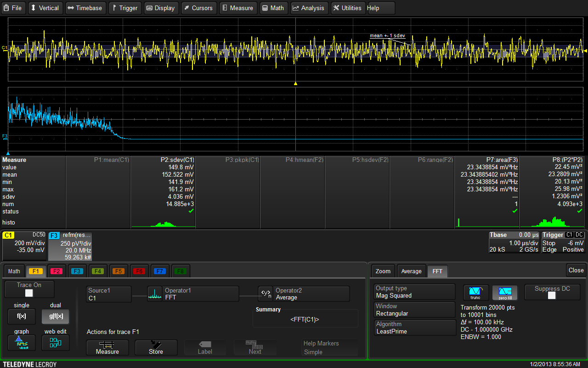
Task: Click the Operator2 average icon
Action: pos(266,294)
